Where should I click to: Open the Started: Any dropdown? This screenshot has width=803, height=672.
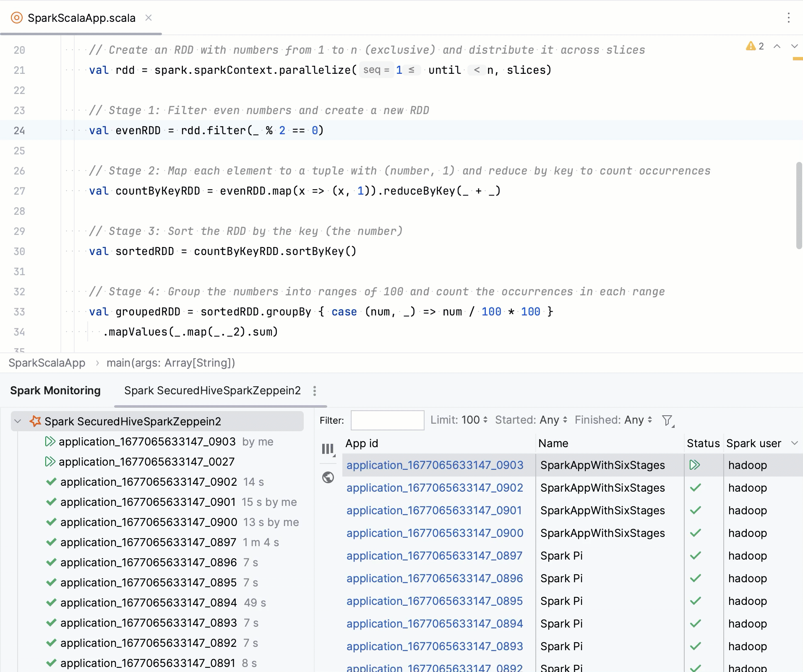tap(531, 420)
